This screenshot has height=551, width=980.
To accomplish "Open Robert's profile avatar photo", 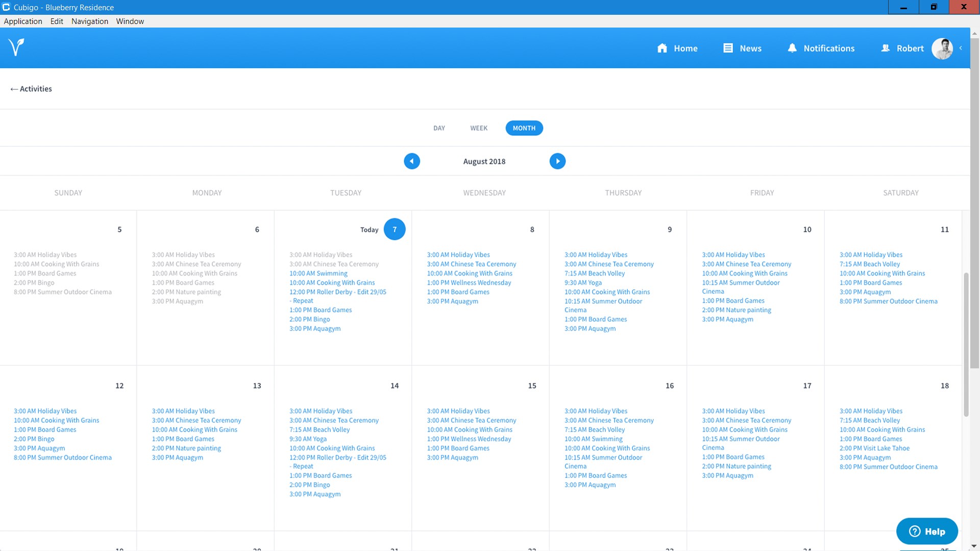I will coord(942,48).
